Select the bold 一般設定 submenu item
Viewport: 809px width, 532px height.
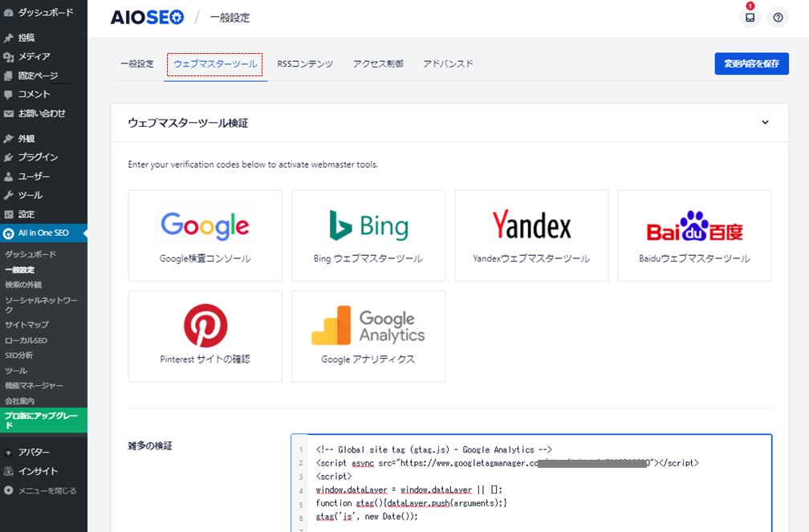point(19,270)
